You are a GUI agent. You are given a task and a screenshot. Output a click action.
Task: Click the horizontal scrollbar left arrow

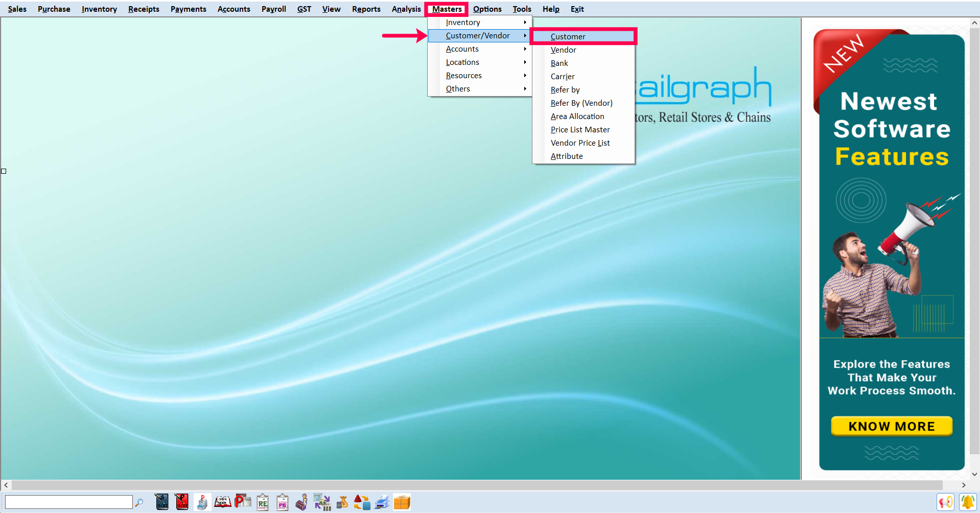pos(6,485)
